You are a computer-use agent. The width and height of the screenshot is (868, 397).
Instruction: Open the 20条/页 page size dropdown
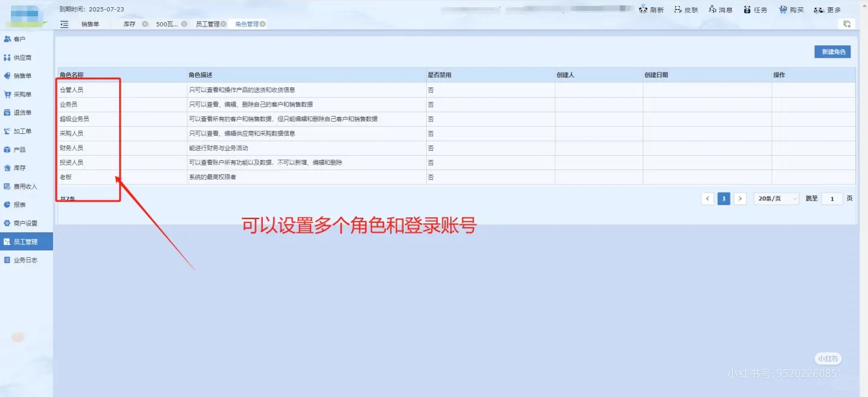click(776, 198)
